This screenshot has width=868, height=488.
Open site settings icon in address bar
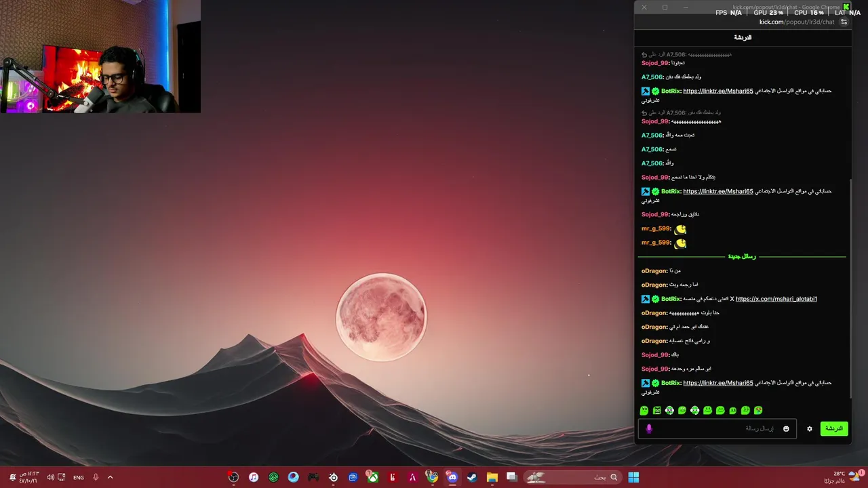pos(844,22)
